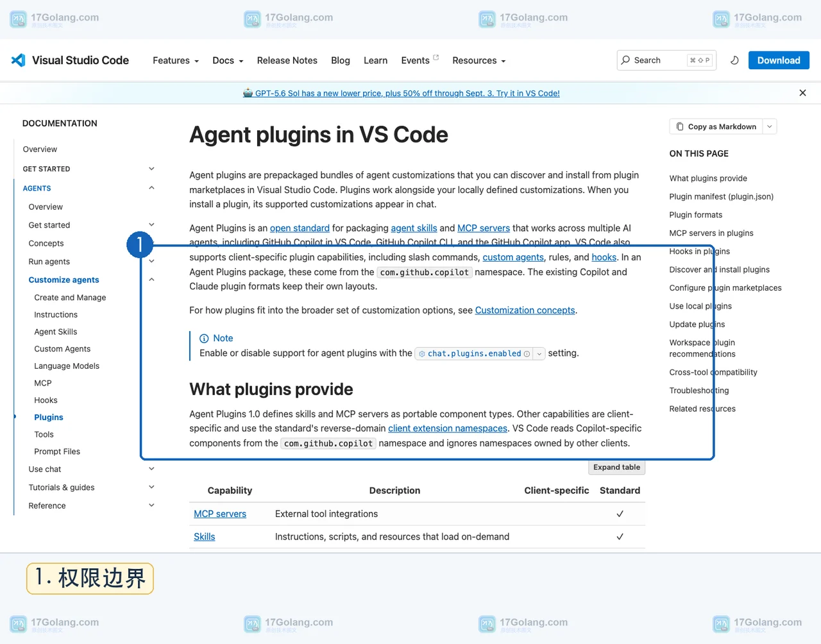Click the Client-specific column header
The height and width of the screenshot is (644, 821).
point(556,491)
